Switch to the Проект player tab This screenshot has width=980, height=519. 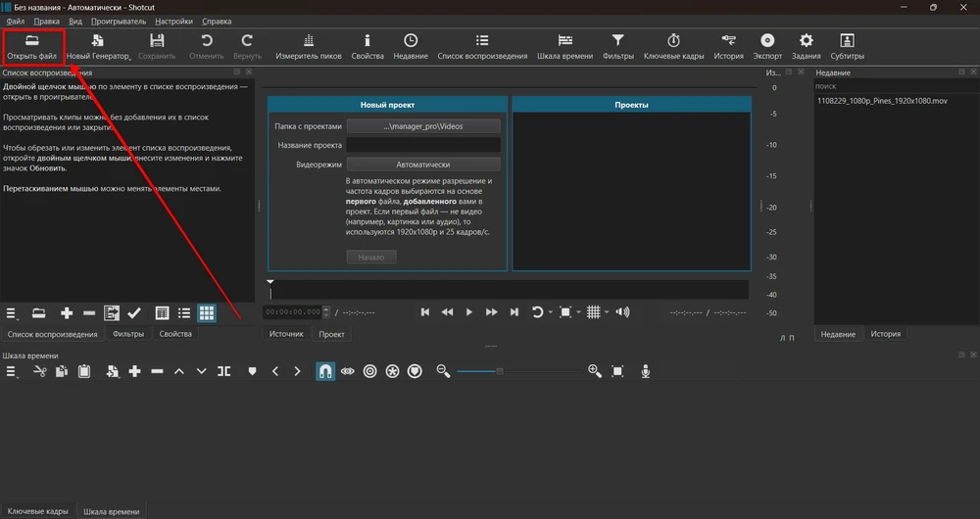331,334
